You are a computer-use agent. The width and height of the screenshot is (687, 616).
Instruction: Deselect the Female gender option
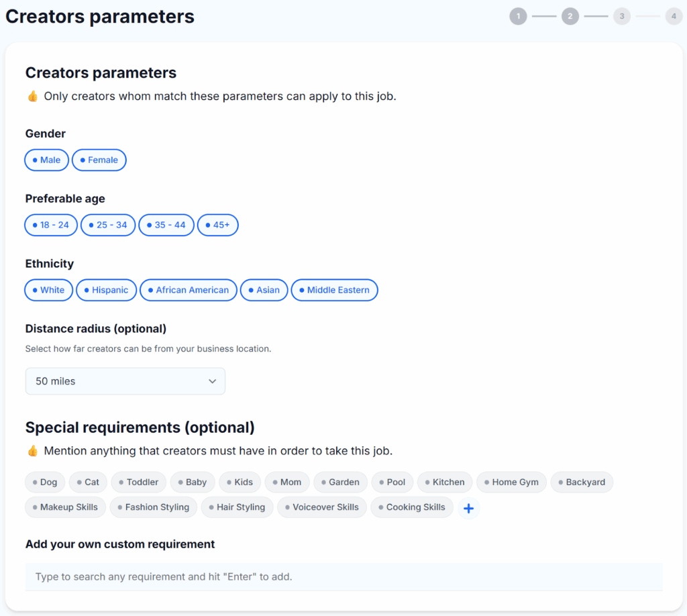click(x=99, y=160)
